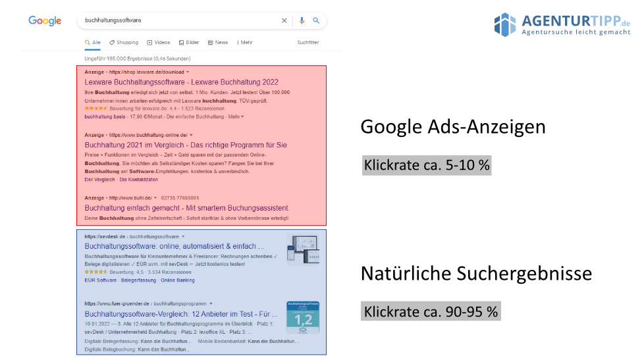
Task: Expand Mehr dropdown in Lexware ad
Action: 236,117
